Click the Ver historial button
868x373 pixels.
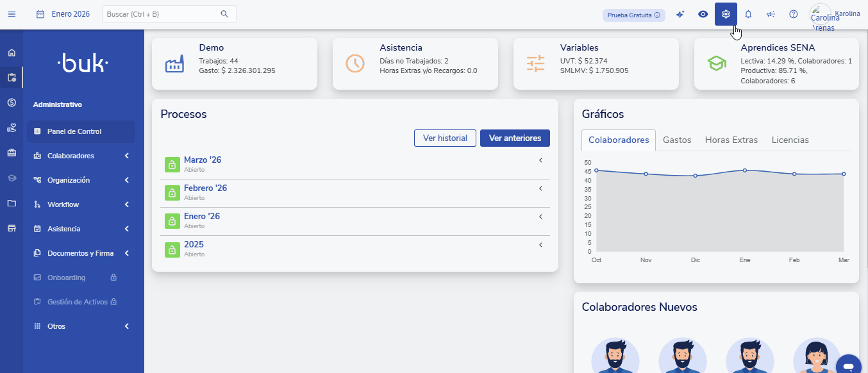tap(445, 138)
